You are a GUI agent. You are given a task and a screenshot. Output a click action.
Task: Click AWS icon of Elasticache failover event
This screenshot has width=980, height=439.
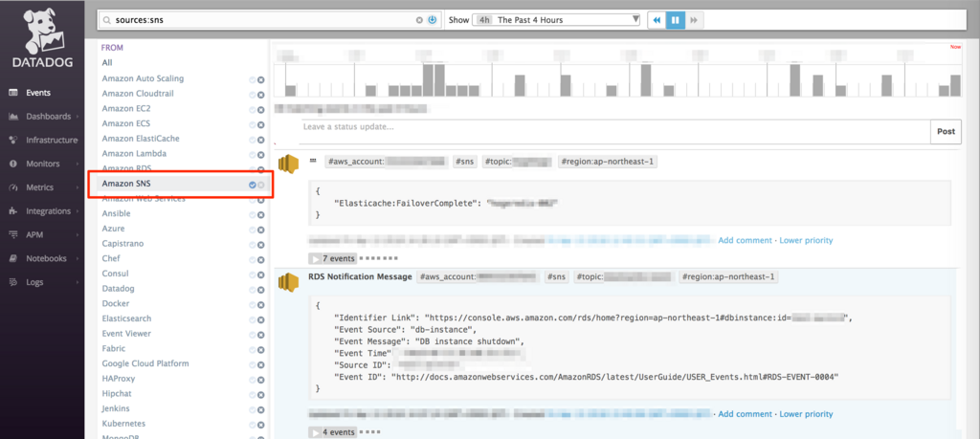288,165
